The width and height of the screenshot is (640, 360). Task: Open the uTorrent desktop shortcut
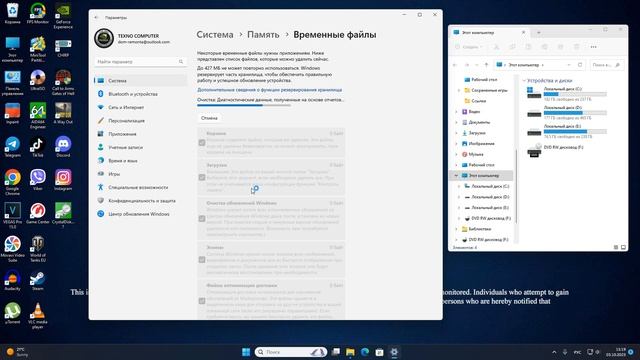coord(12,313)
